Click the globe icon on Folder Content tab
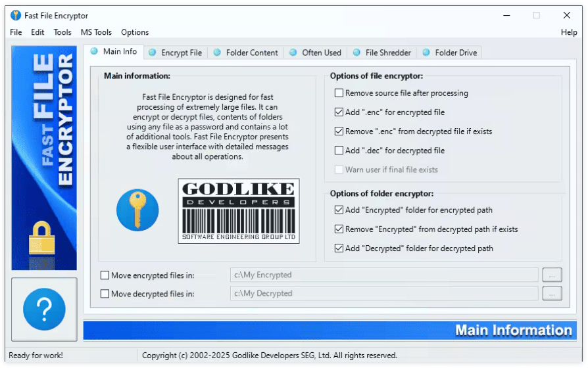588x368 pixels. pyautogui.click(x=217, y=53)
